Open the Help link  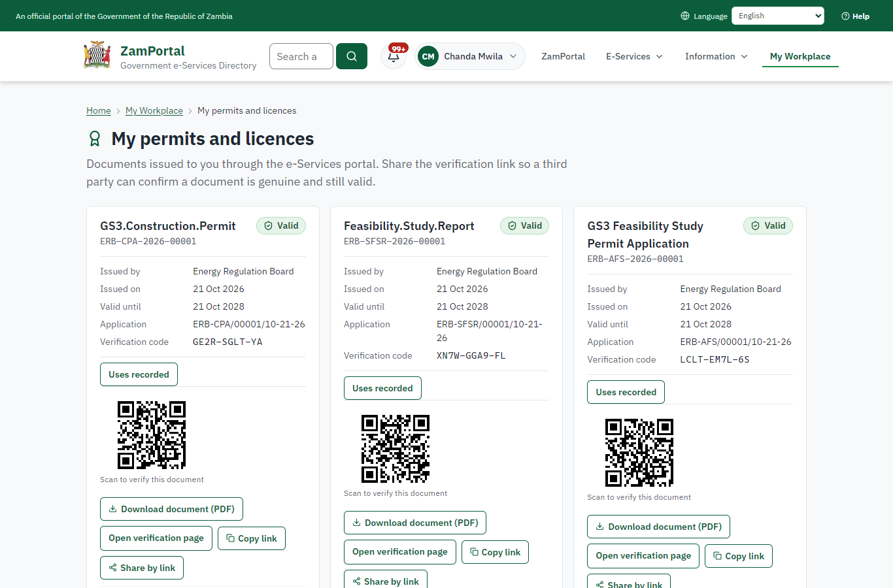pyautogui.click(x=855, y=16)
